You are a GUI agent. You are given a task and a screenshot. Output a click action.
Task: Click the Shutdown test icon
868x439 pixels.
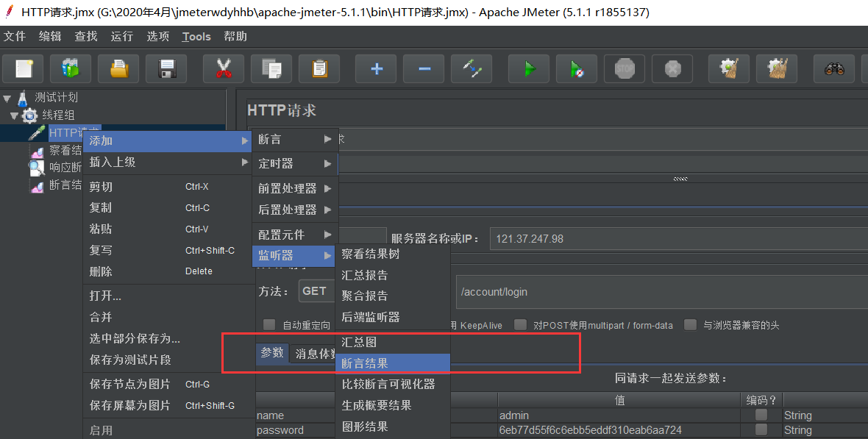(x=672, y=68)
